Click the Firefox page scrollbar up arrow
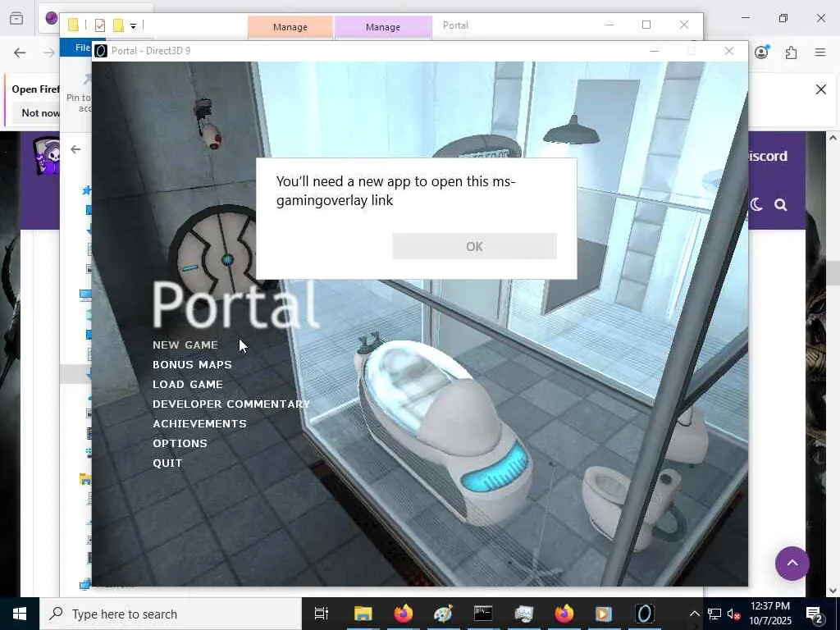 pos(832,138)
